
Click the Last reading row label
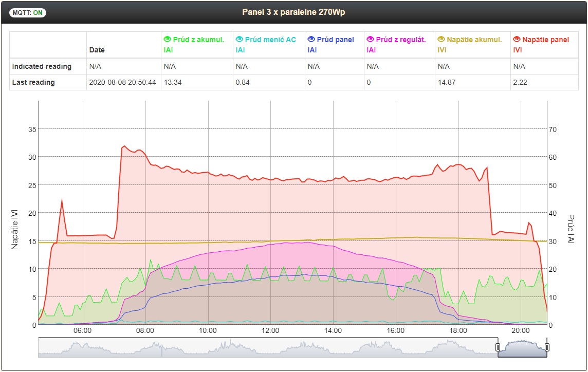point(33,83)
